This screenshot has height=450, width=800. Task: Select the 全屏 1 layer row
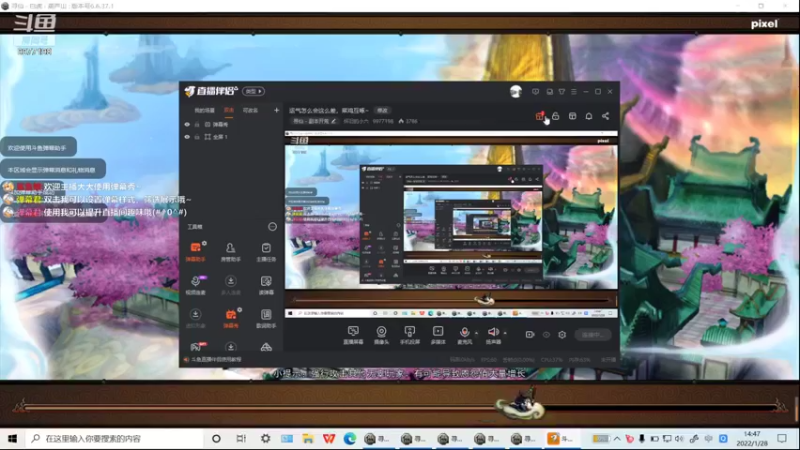click(x=231, y=137)
